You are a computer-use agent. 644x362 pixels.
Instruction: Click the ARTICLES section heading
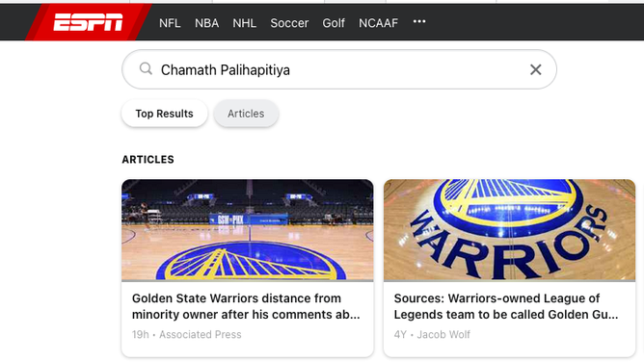pos(148,160)
